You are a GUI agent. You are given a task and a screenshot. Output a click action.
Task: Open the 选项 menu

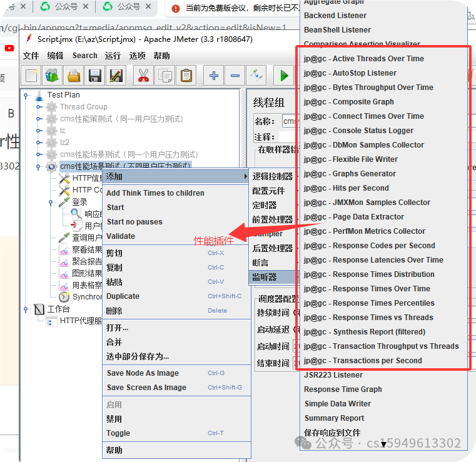[x=137, y=56]
